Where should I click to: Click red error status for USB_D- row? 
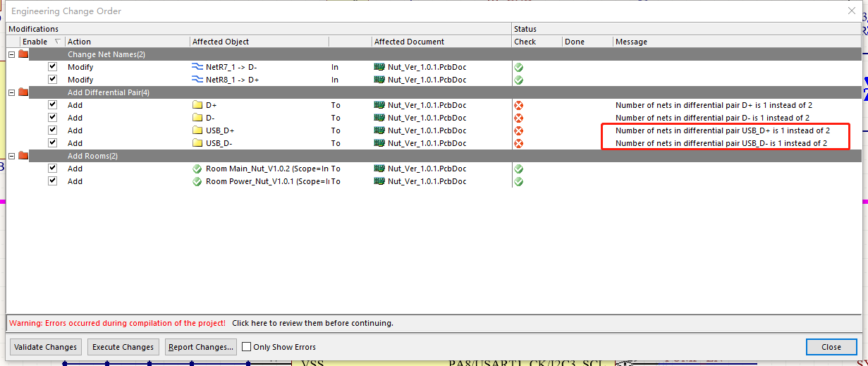click(518, 143)
